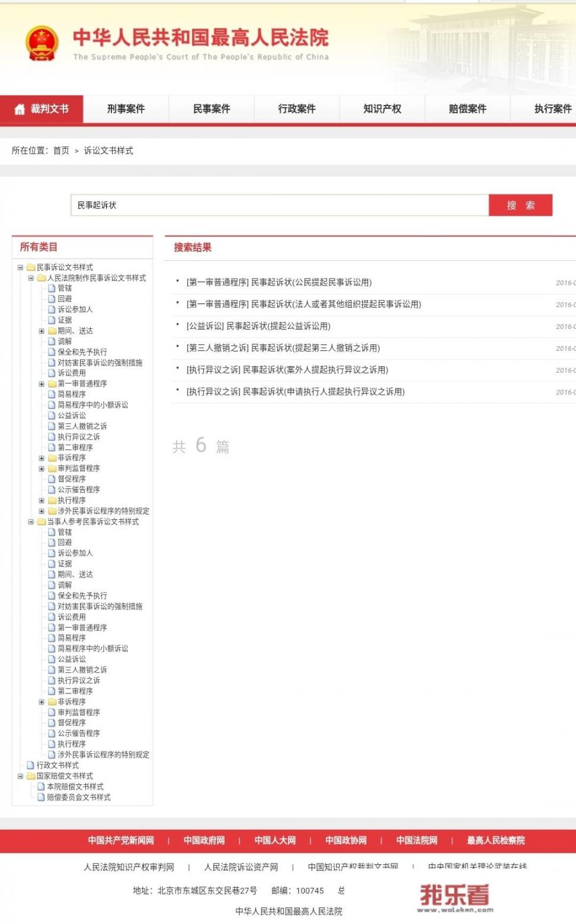
Task: Open the 裁判文书 tab
Action: [x=41, y=109]
